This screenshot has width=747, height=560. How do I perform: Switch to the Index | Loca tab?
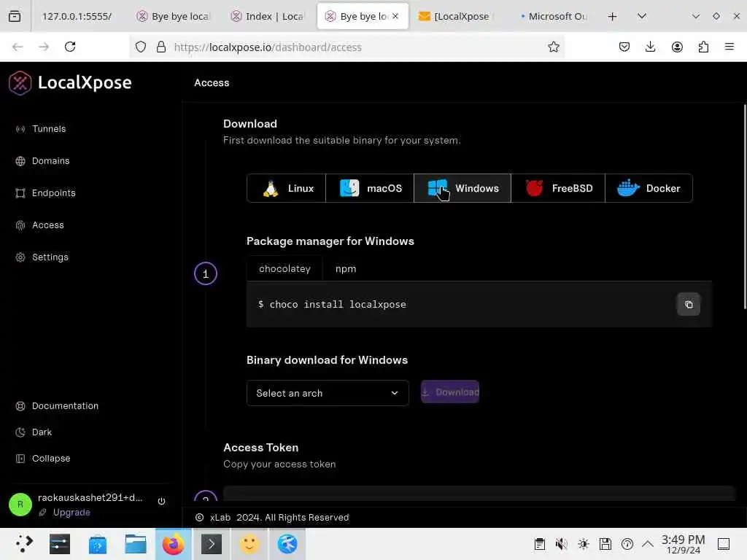coord(268,16)
